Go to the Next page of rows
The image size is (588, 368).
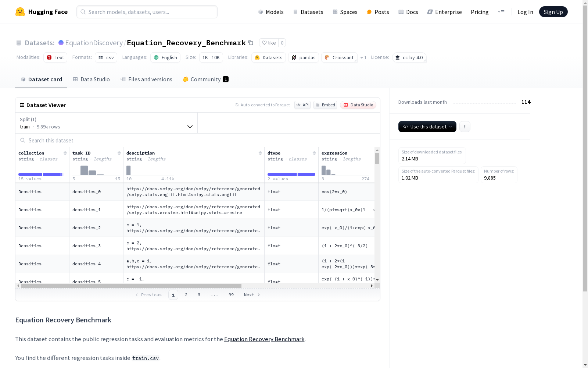pos(252,295)
